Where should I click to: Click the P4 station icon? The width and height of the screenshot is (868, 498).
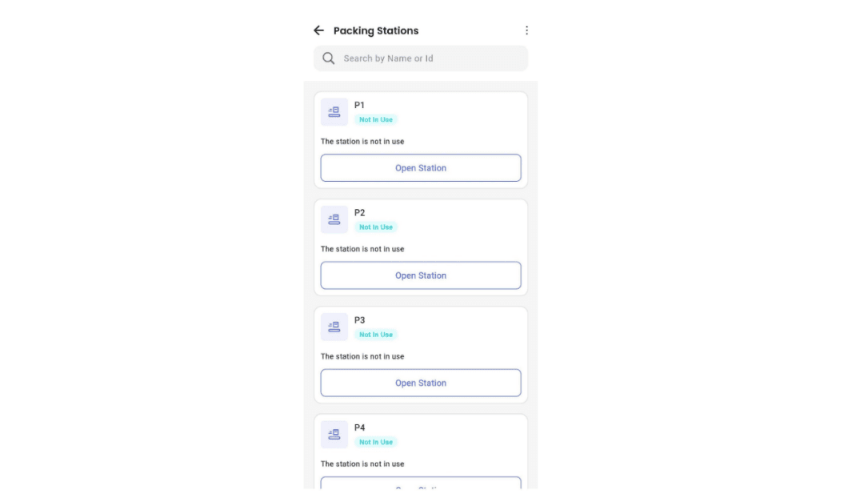[334, 434]
